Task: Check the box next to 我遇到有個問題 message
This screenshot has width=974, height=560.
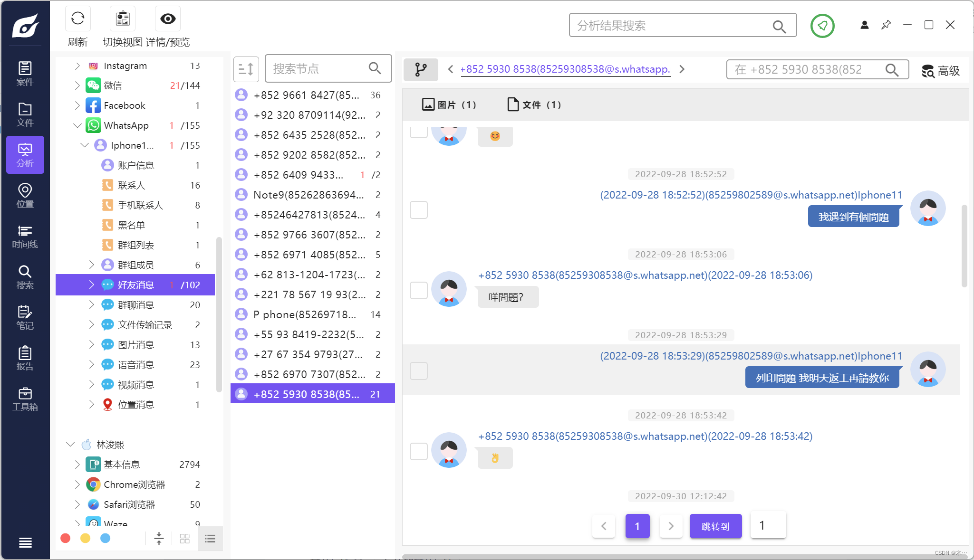Action: tap(419, 210)
